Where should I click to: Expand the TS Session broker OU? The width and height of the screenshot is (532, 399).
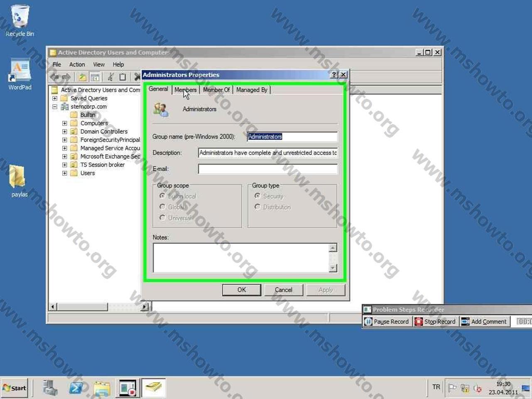point(64,165)
